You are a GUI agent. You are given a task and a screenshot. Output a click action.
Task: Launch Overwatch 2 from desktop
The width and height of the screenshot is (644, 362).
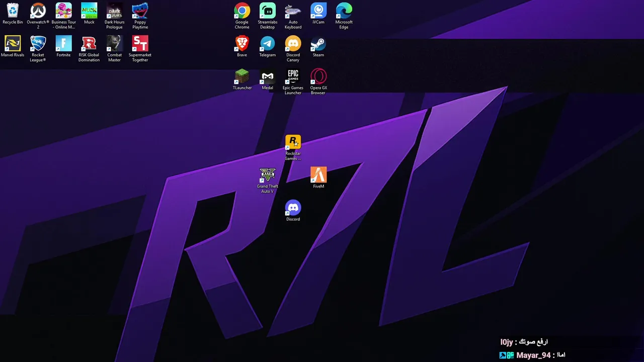38,16
